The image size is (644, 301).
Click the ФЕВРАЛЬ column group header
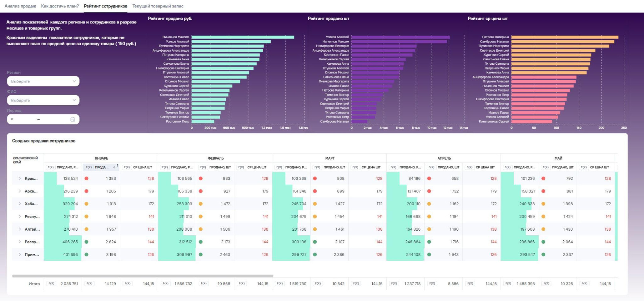215,158
